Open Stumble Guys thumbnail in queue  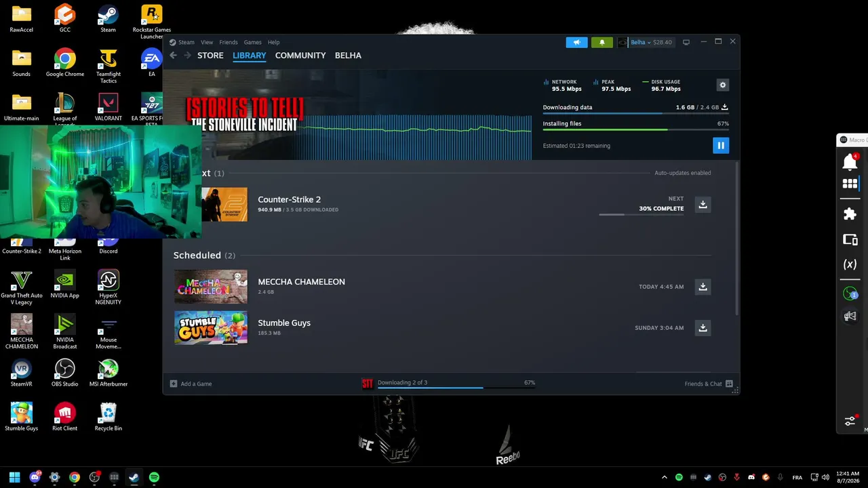pos(211,328)
